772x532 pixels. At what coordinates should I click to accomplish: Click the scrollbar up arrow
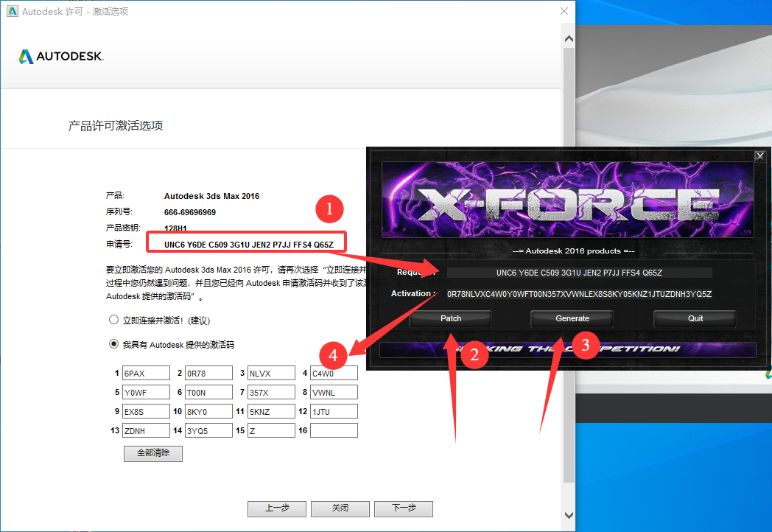(x=568, y=38)
